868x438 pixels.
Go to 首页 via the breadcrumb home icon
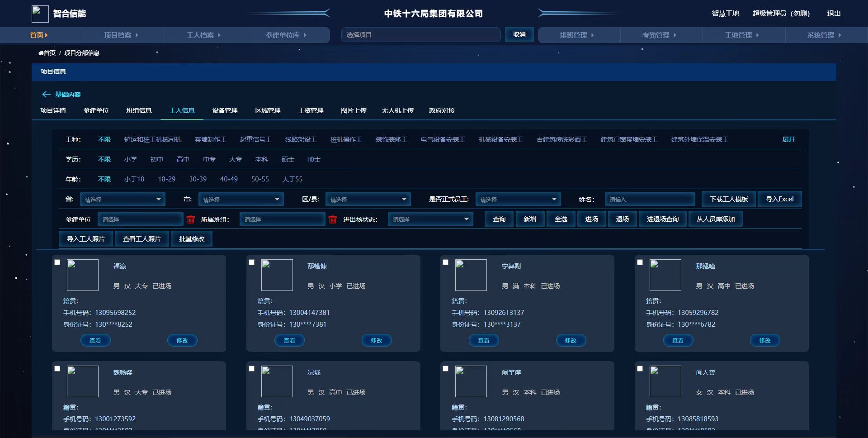(41, 53)
